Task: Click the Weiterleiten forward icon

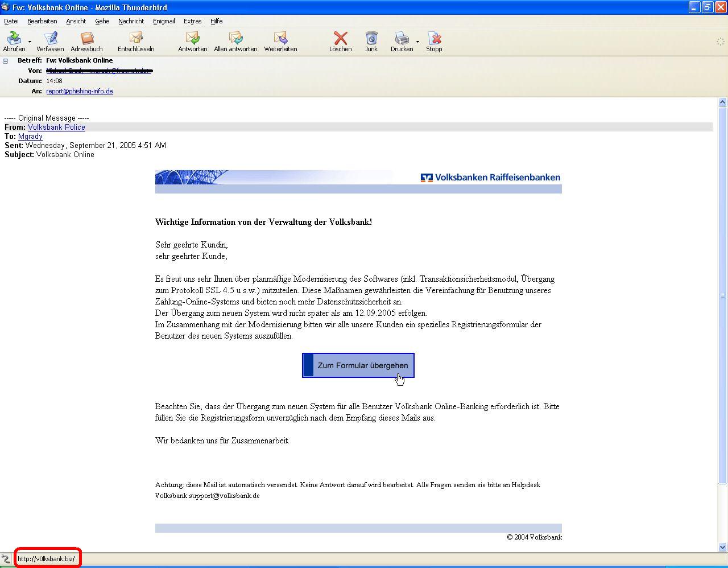Action: click(x=280, y=38)
